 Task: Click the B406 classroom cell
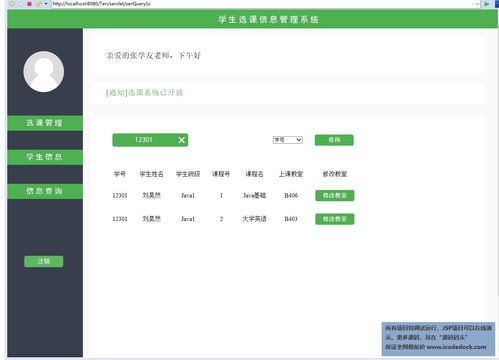point(291,196)
